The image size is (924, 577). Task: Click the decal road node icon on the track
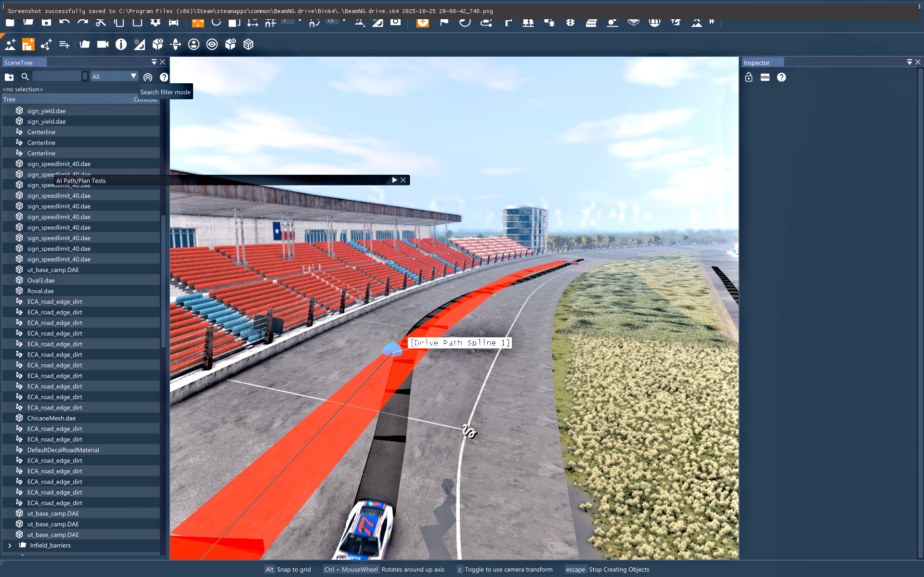[469, 431]
